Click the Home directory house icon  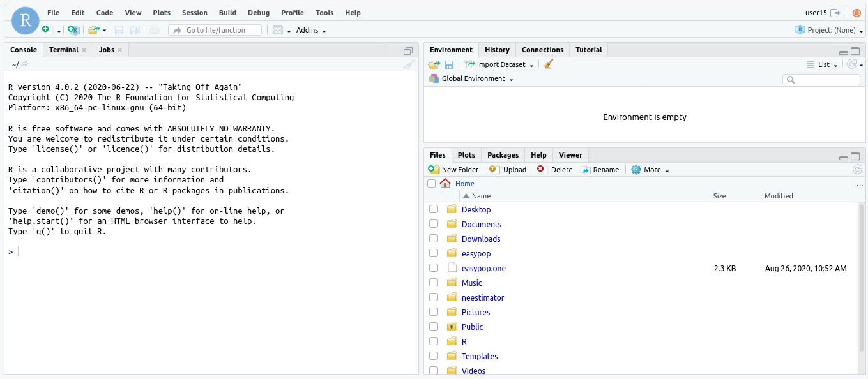(x=445, y=183)
